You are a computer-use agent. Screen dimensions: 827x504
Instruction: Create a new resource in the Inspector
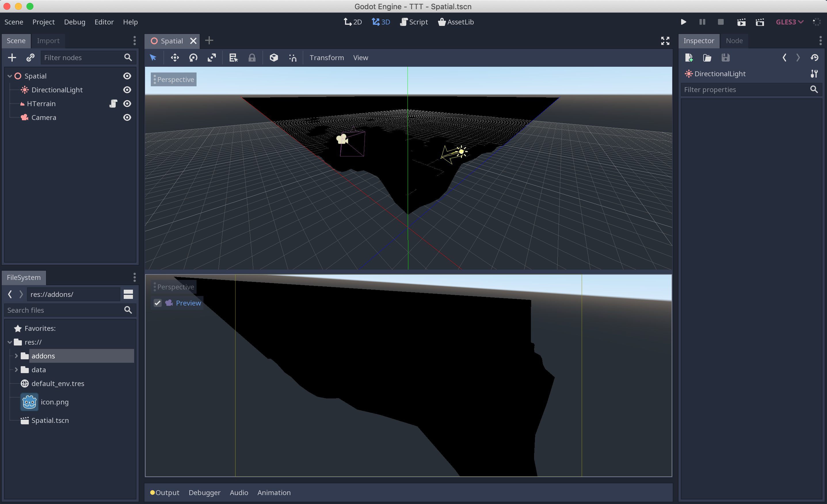[x=689, y=57]
